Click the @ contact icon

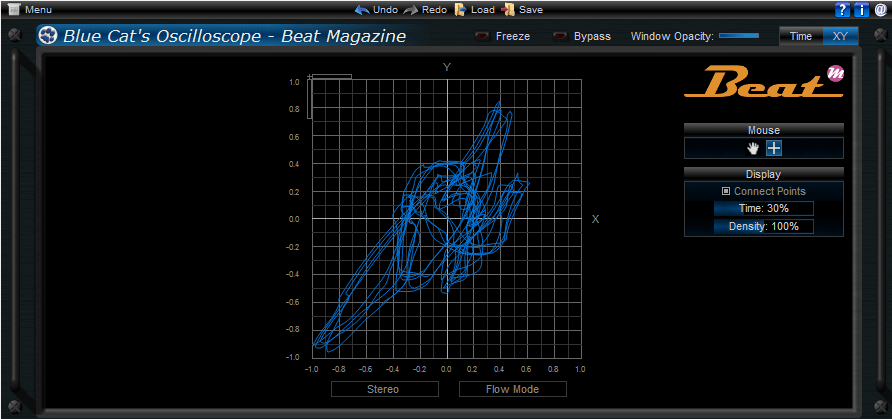pyautogui.click(x=881, y=10)
